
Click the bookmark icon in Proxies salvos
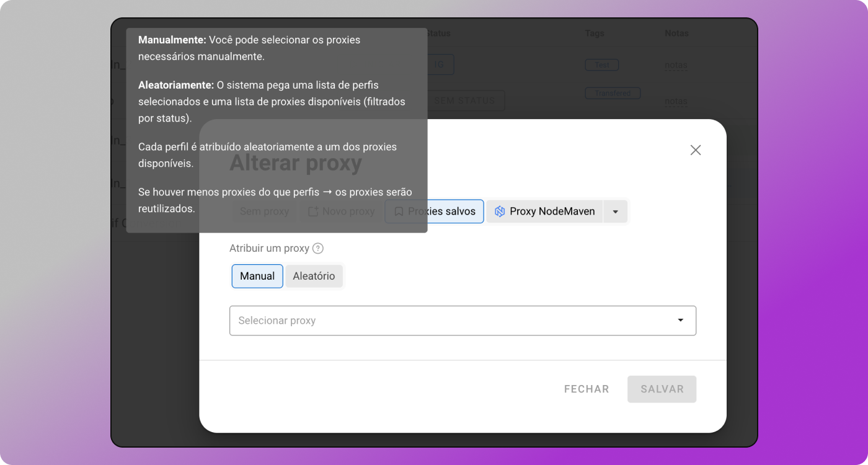tap(399, 211)
